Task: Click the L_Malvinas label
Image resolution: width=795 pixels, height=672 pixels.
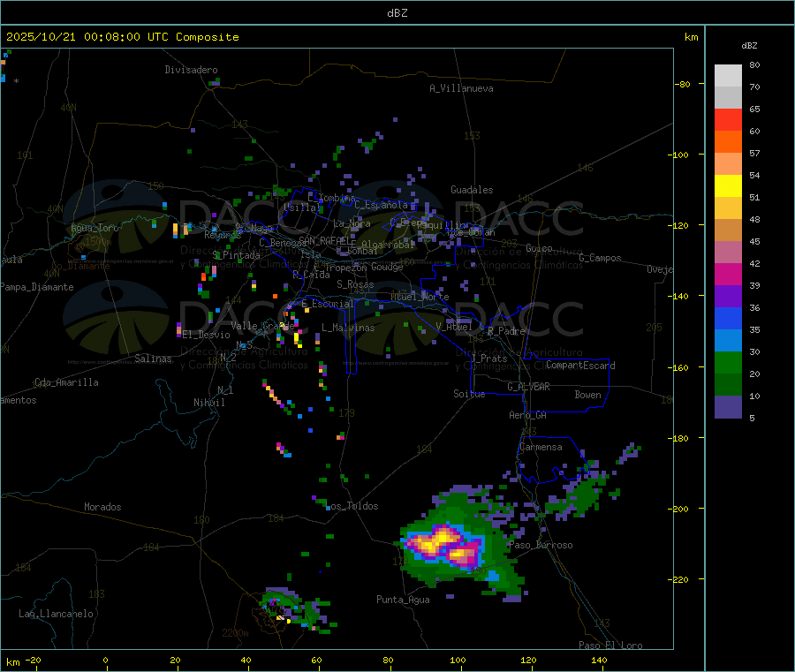Action: (x=348, y=328)
